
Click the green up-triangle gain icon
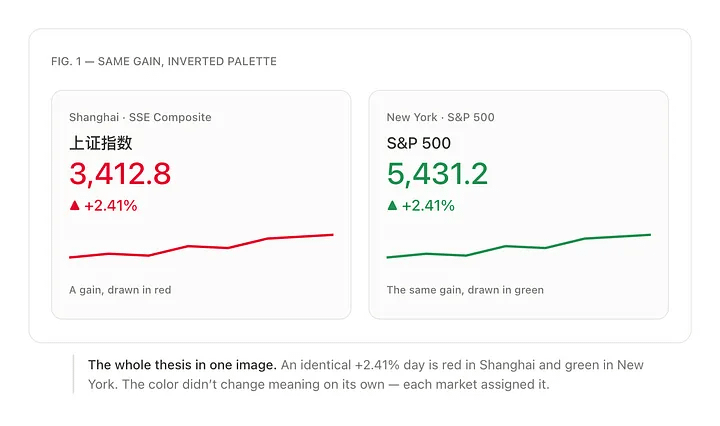392,205
